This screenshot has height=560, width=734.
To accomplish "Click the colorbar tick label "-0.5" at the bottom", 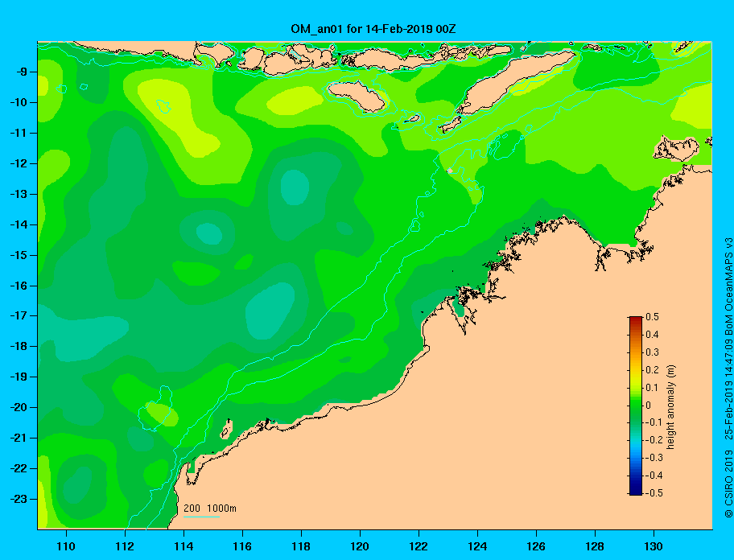I will (x=654, y=493).
